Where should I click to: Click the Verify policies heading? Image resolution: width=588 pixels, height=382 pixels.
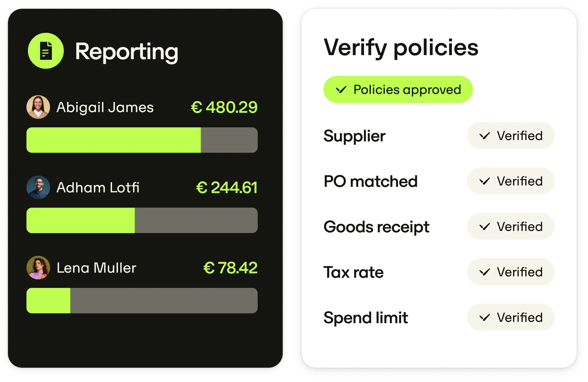point(401,48)
